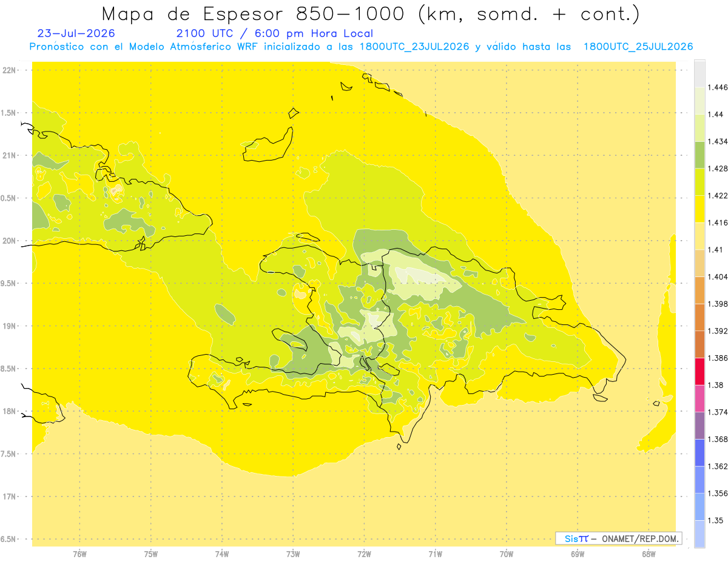Click the legend value '1.374'
The height and width of the screenshot is (562, 728).
(718, 412)
